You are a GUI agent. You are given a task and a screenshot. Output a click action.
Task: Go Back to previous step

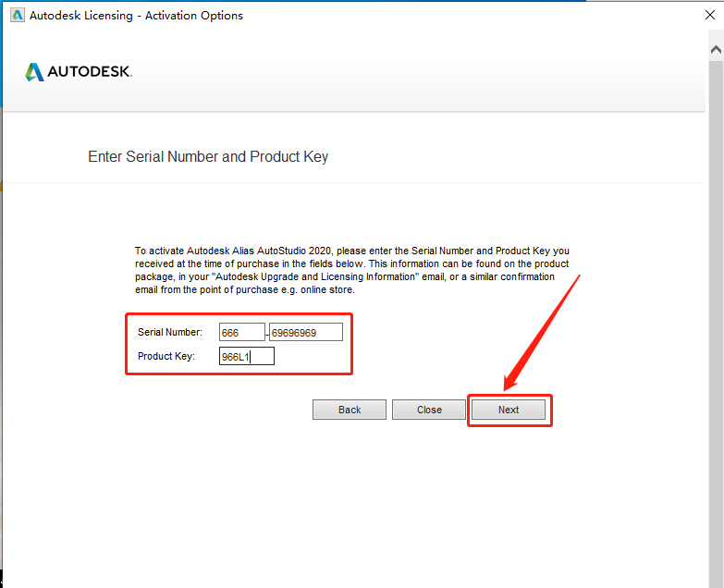[350, 410]
